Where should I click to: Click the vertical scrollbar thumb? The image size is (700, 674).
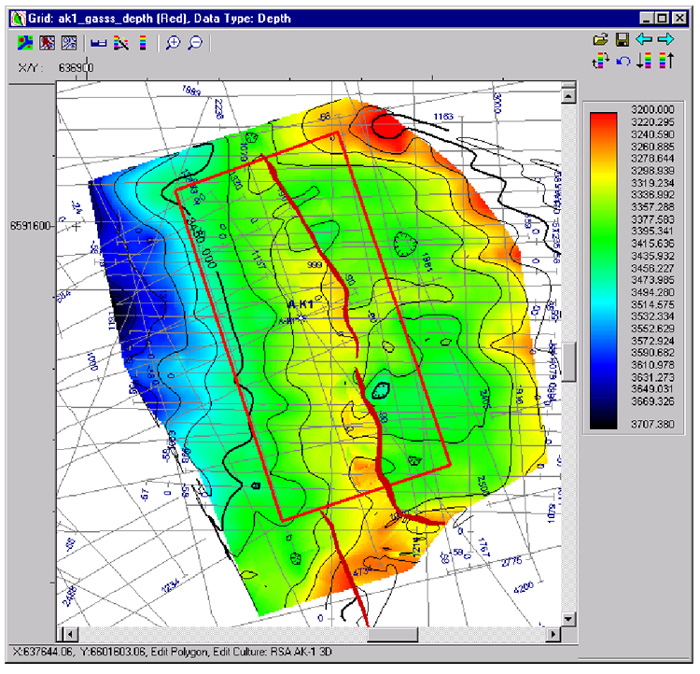pos(568,362)
